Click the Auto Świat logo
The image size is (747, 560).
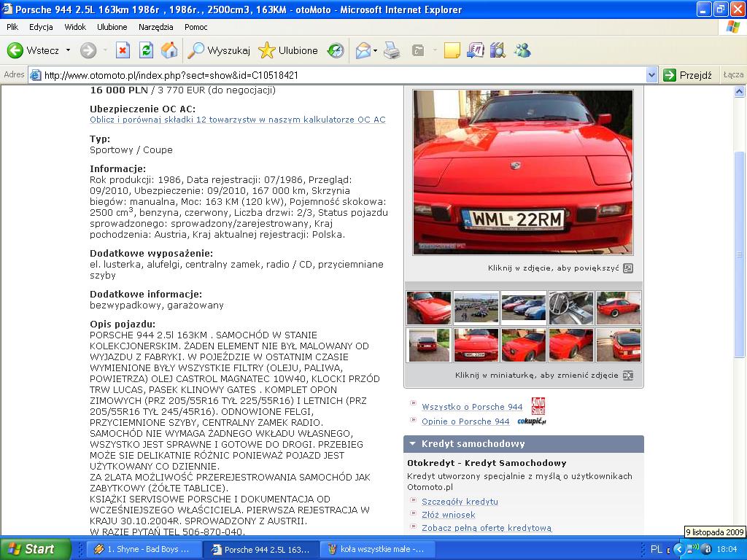538,405
